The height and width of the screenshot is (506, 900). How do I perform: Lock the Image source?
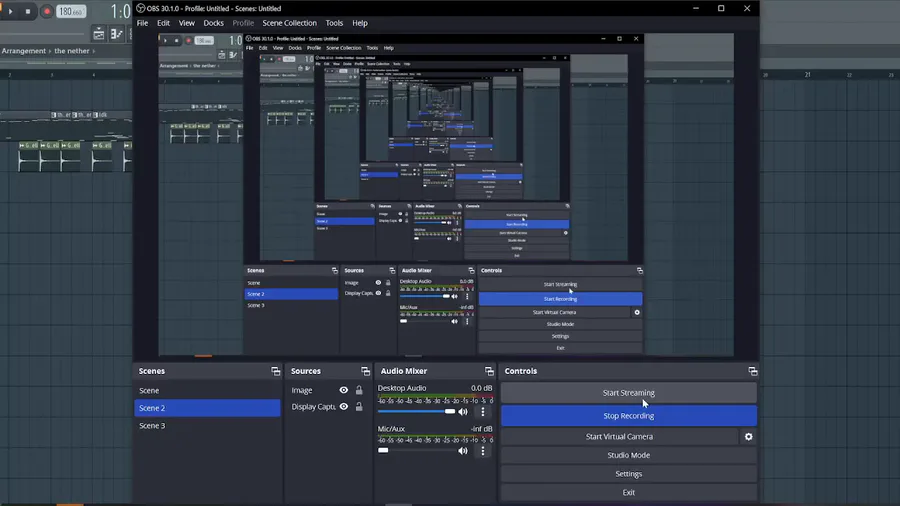pos(359,390)
